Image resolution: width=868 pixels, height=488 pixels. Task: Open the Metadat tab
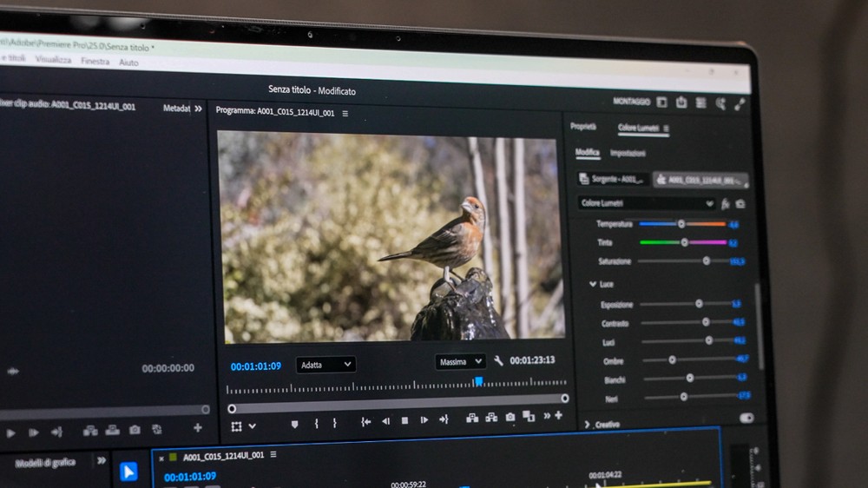[x=176, y=108]
